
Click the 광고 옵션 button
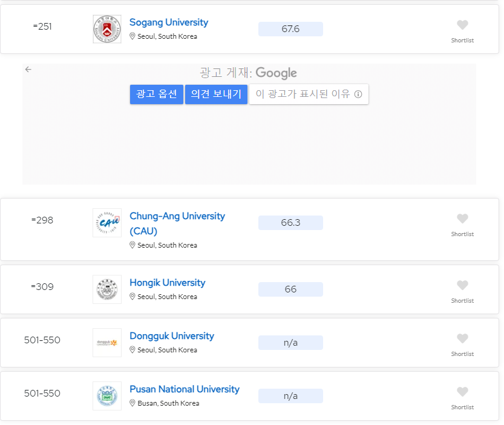coord(157,94)
